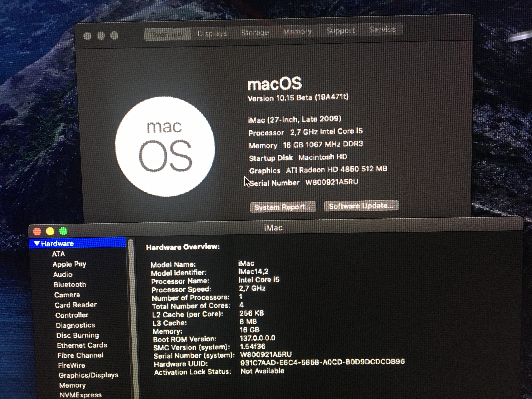Click yellow minimize button of iMac window
Image resolution: width=532 pixels, height=399 pixels.
click(50, 231)
